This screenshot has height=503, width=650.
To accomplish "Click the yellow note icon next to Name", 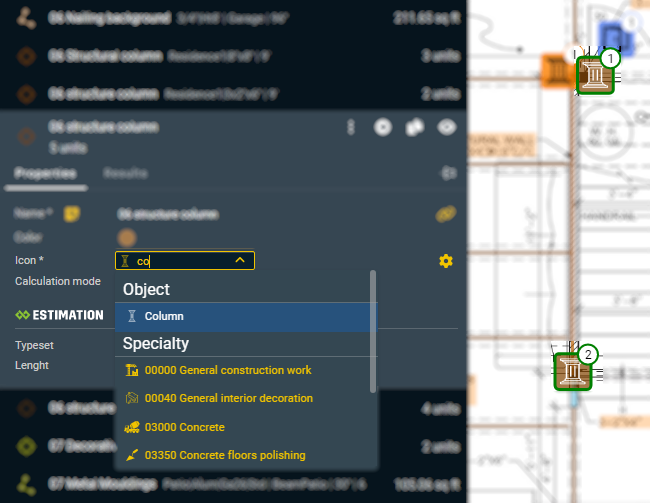I will point(72,213).
